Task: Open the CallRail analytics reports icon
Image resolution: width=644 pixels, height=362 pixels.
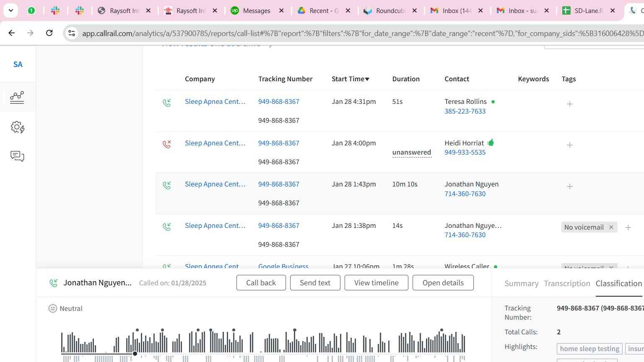Action: coord(17,97)
